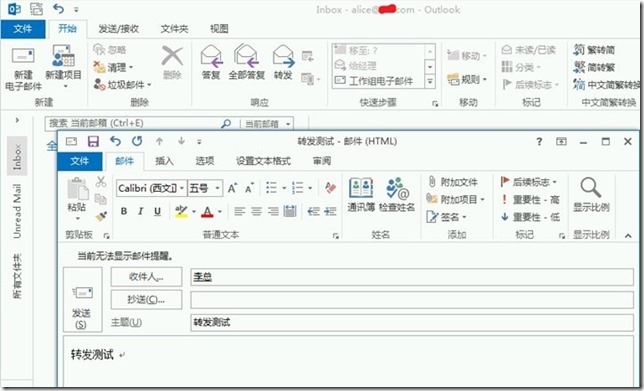
Task: Click into the 抄送 input field
Action: (x=412, y=300)
